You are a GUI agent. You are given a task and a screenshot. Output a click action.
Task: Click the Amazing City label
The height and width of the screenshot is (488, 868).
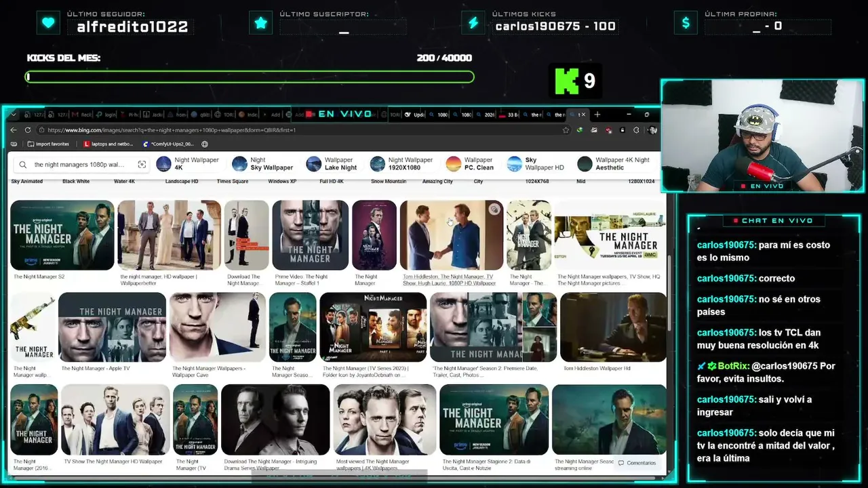pos(437,182)
